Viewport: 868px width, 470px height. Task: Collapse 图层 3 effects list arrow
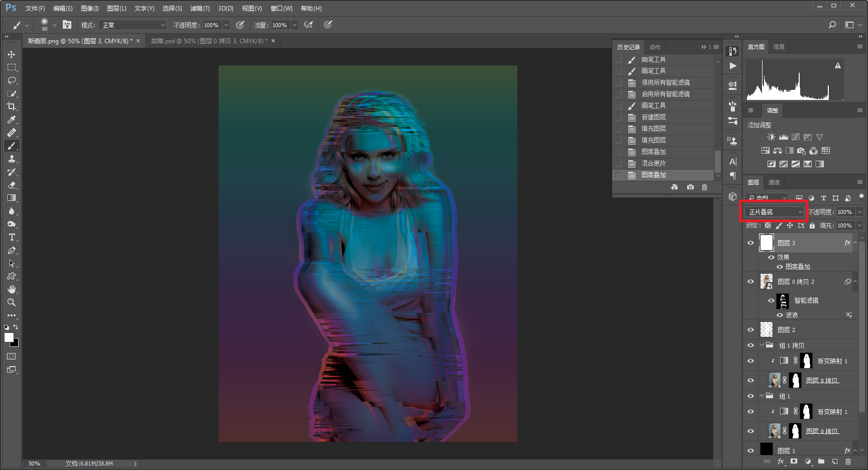click(855, 243)
